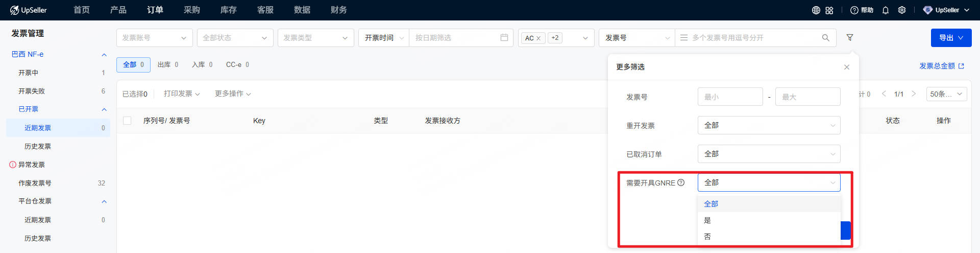Viewport: 980px width, 253px height.
Task: Open the apps grid icon
Action: coord(829,10)
